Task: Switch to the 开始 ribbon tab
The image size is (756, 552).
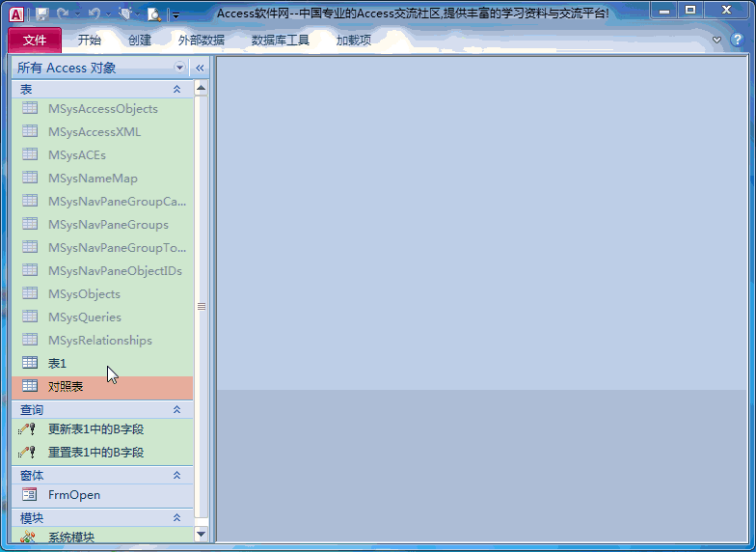Action: click(89, 41)
